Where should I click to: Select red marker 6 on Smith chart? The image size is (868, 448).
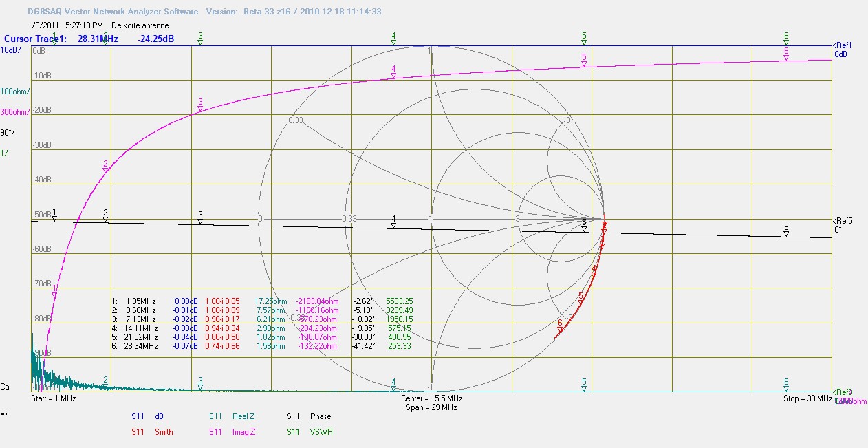coord(560,326)
